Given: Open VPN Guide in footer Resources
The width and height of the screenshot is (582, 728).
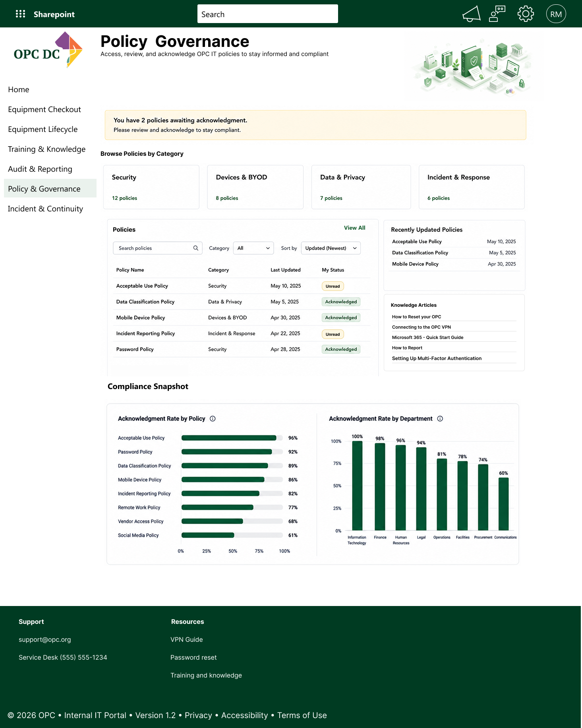Looking at the screenshot, I should point(187,639).
